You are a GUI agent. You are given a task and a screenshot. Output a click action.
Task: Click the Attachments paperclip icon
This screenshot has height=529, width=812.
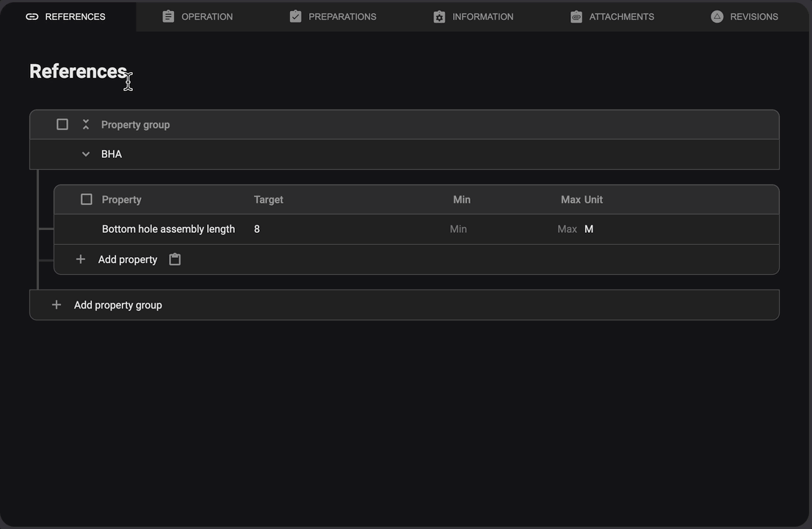(x=576, y=15)
